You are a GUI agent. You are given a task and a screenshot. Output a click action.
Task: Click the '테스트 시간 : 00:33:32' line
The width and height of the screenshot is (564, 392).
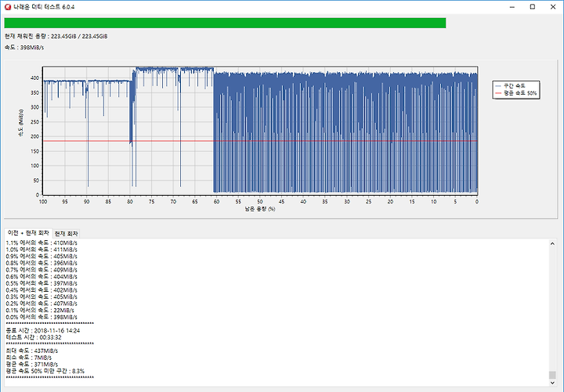pyautogui.click(x=34, y=337)
